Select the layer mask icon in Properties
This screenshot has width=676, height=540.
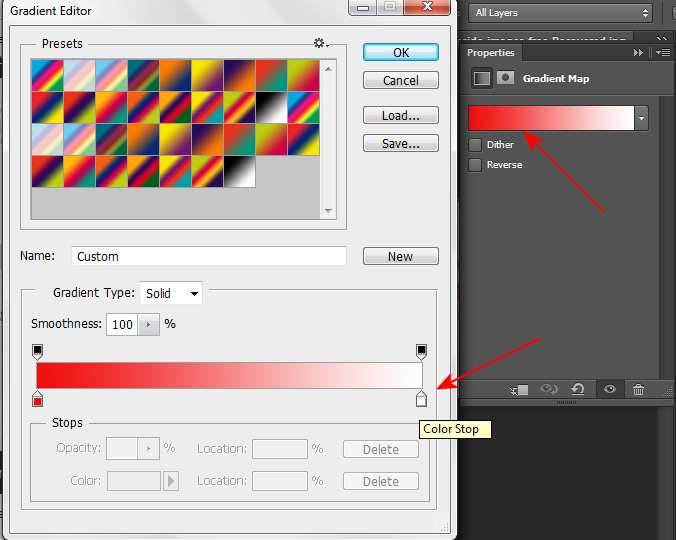[x=506, y=78]
